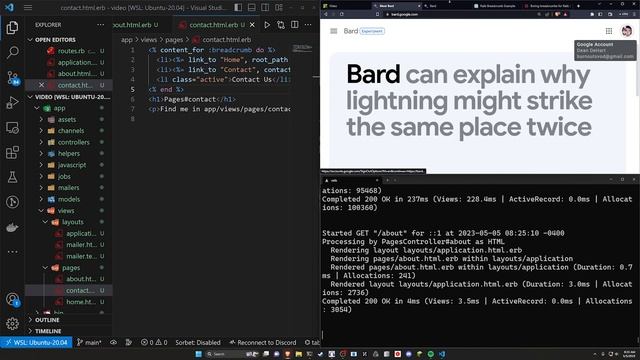Open the Search view in activity bar
Screen dimensions: 640x360
[12, 52]
